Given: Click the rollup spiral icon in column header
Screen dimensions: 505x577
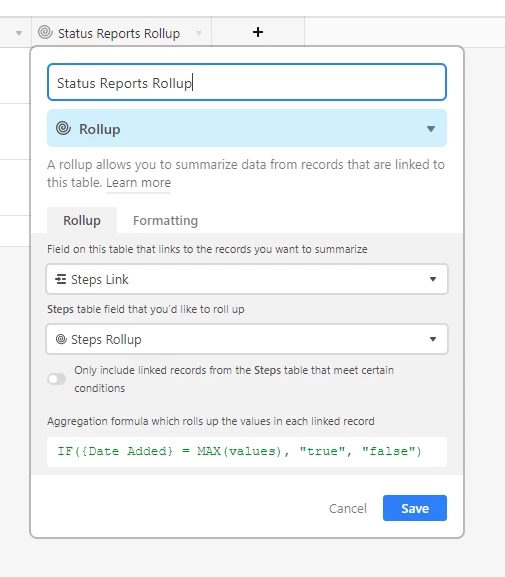Looking at the screenshot, I should pyautogui.click(x=45, y=32).
